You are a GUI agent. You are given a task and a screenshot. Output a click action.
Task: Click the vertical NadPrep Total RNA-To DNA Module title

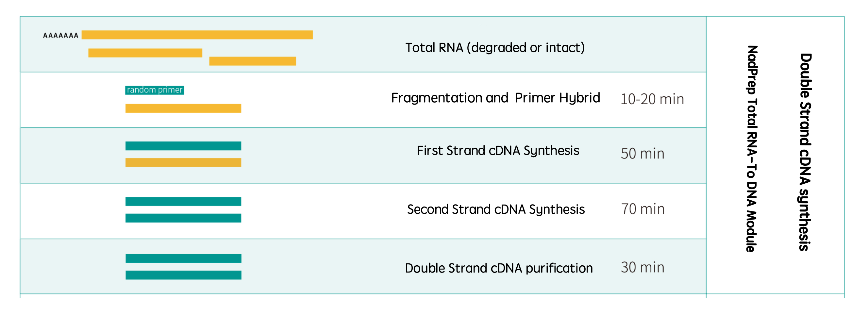(x=751, y=148)
